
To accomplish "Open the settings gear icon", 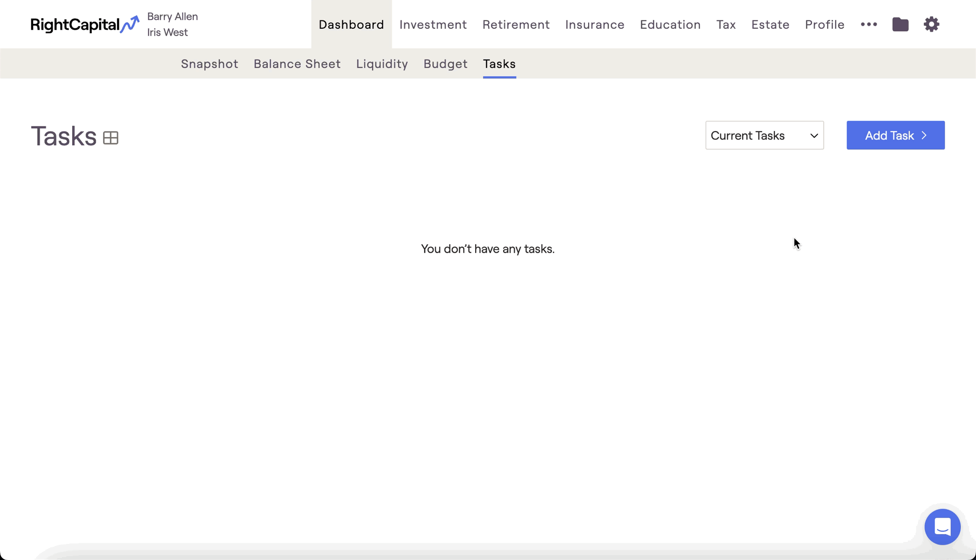I will [x=931, y=24].
